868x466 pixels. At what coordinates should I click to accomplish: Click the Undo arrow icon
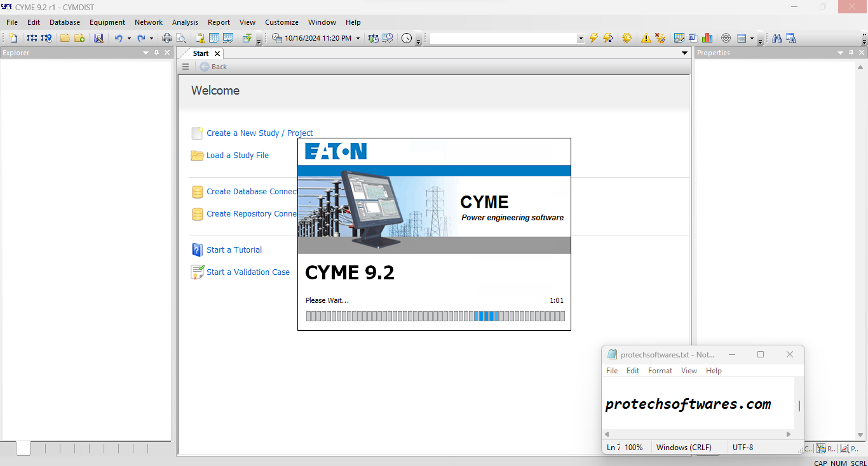point(118,38)
